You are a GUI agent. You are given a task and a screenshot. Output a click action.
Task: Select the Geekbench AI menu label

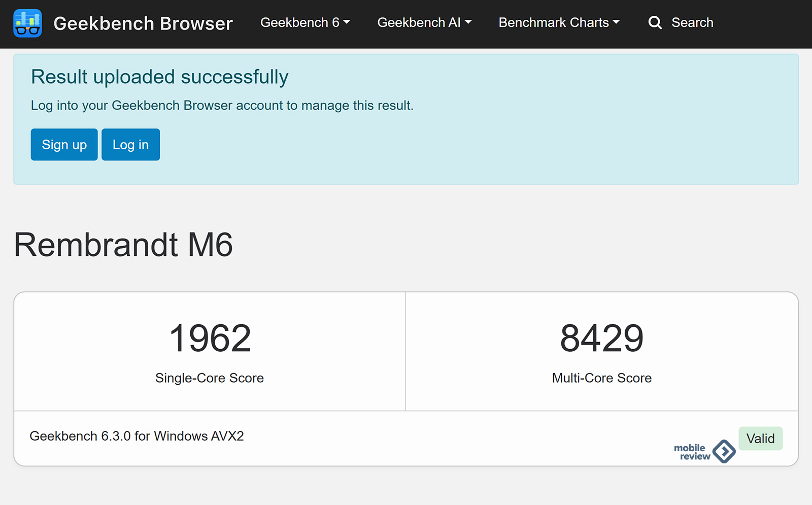[419, 23]
